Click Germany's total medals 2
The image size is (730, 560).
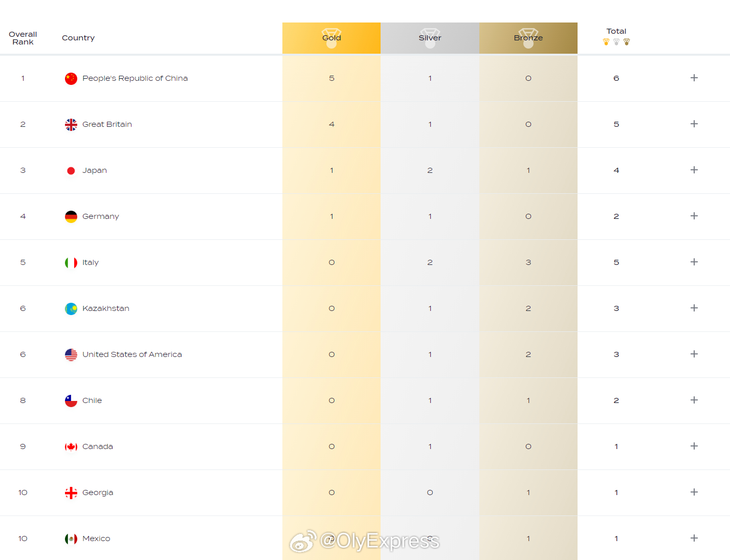click(616, 216)
